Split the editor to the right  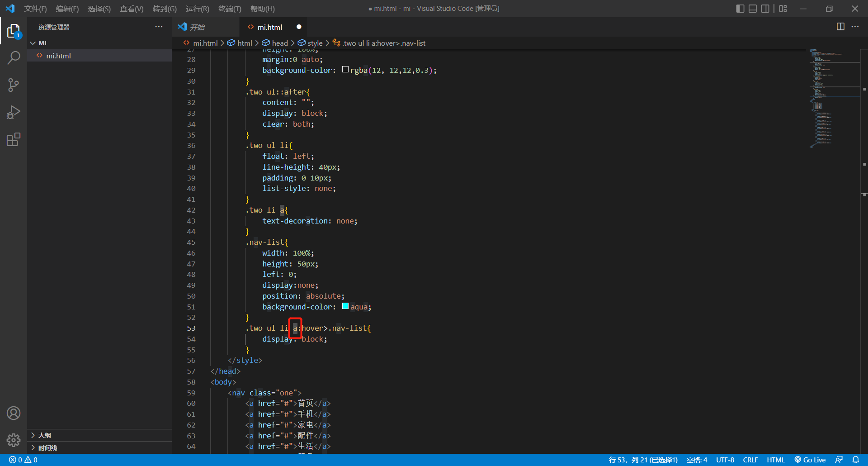(x=840, y=27)
